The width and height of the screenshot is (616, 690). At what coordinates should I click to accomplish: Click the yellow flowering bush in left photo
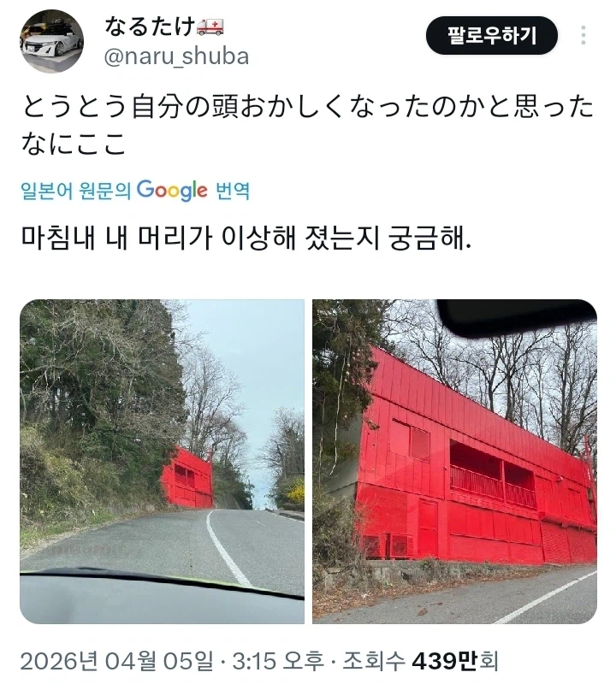(294, 491)
